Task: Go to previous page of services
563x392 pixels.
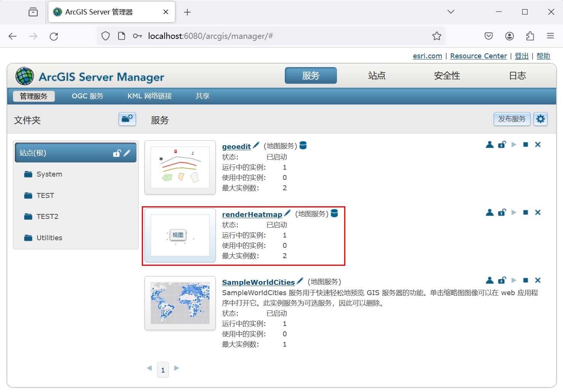Action: click(x=149, y=368)
